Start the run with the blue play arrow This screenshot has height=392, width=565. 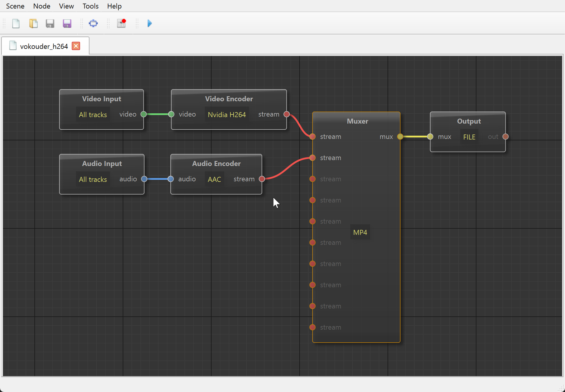[x=150, y=24]
